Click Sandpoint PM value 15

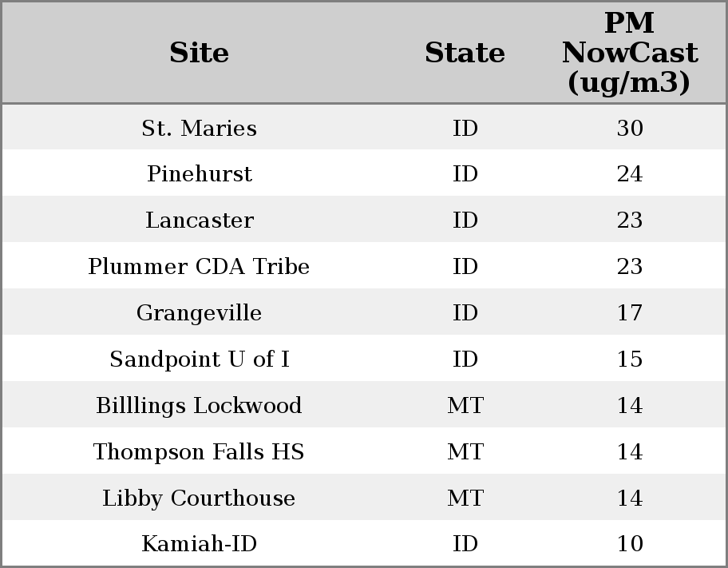pyautogui.click(x=629, y=359)
